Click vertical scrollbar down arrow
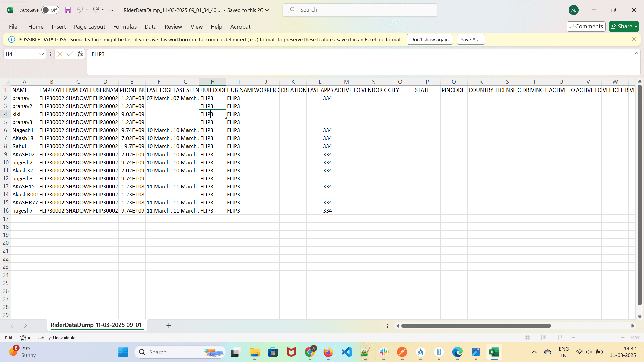This screenshot has height=362, width=644. pos(640,317)
